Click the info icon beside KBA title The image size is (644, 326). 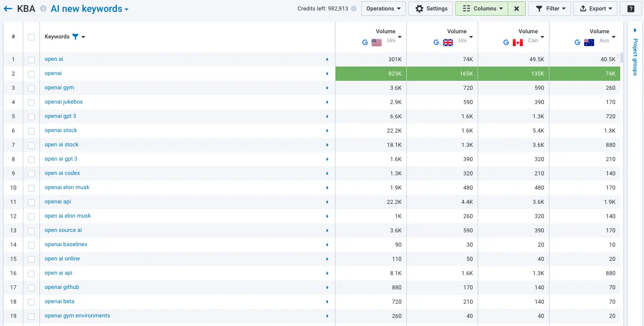(43, 9)
